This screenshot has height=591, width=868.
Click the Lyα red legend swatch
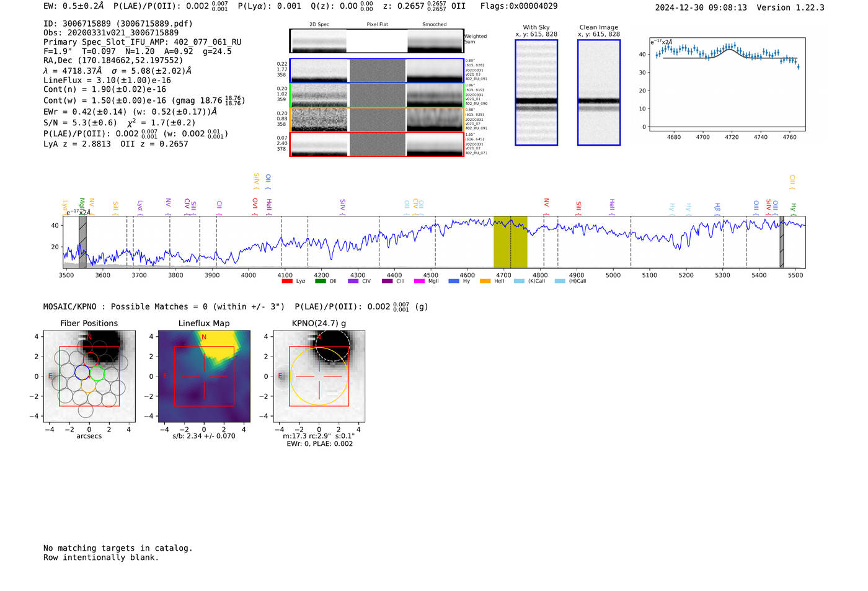pyautogui.click(x=286, y=281)
